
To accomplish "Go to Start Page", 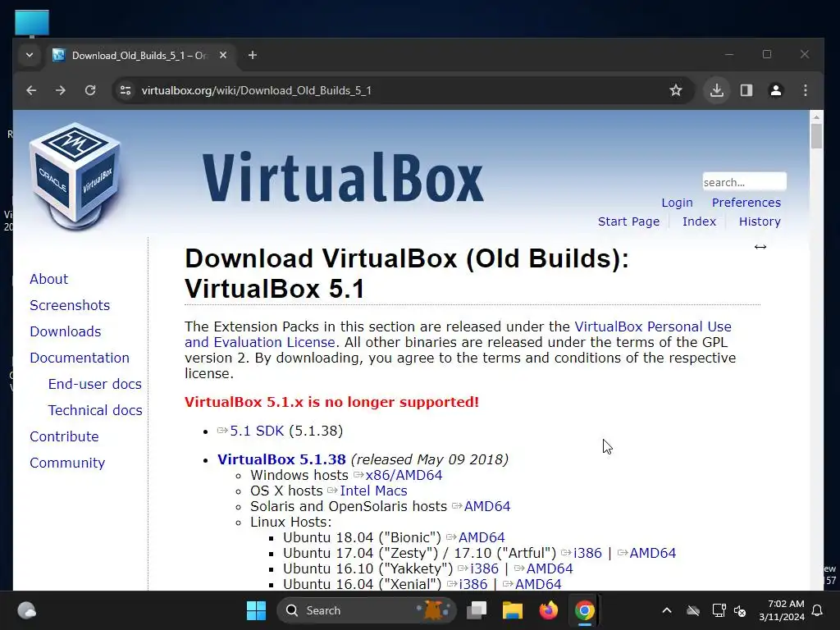I will (628, 221).
